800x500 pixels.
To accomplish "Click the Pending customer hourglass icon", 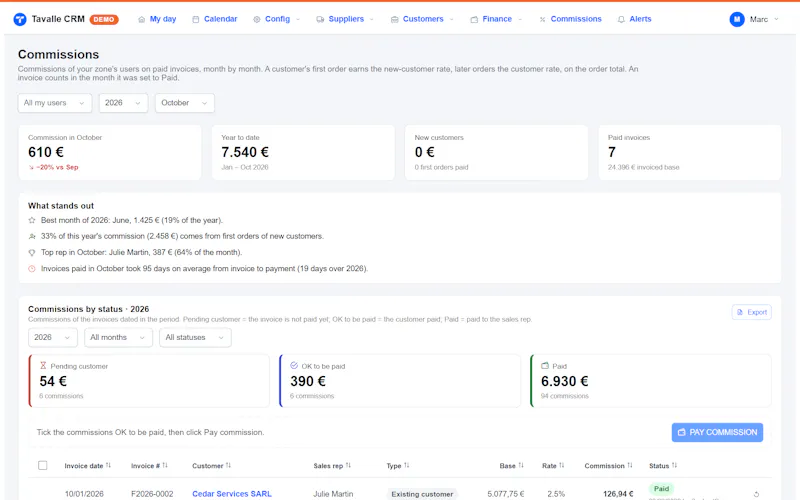I will coord(43,366).
